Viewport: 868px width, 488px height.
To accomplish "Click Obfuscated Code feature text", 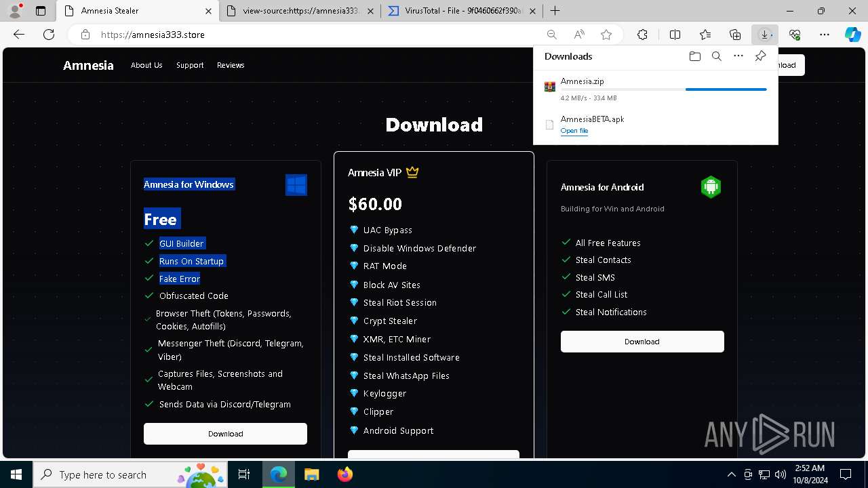I will pos(194,296).
